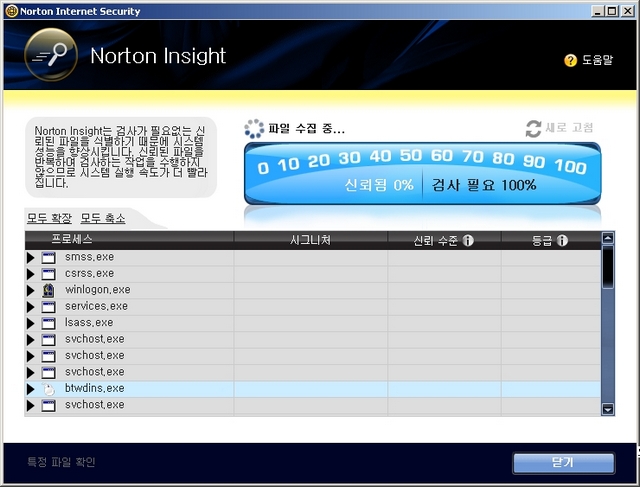Viewport: 640px width, 487px height.
Task: Click the 프로세스 column header
Action: (129, 240)
